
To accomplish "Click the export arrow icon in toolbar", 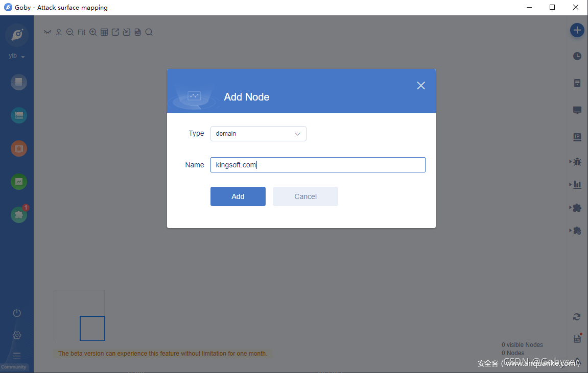I will coord(115,32).
